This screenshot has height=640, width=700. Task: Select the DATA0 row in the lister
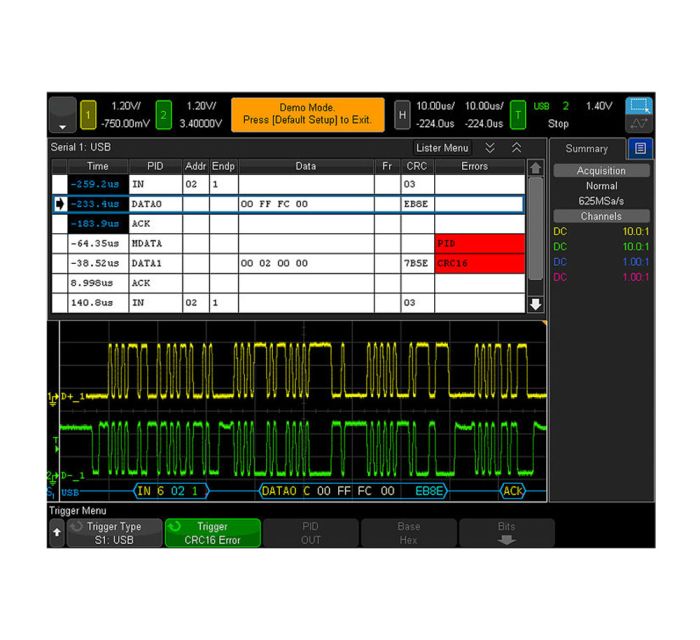pos(288,204)
